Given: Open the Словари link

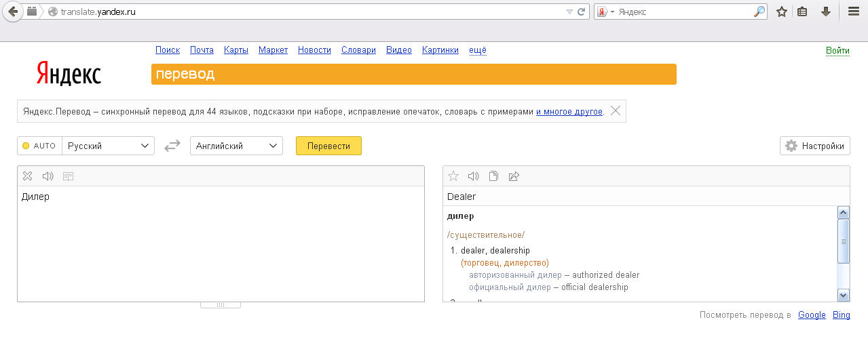Looking at the screenshot, I should 358,50.
